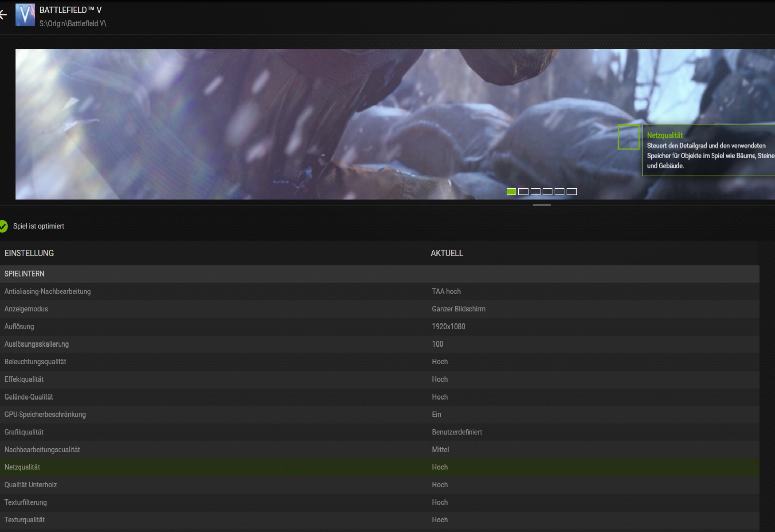This screenshot has width=775, height=532.
Task: Select the GPU-Speicherbeschränkung setting row
Action: click(380, 415)
